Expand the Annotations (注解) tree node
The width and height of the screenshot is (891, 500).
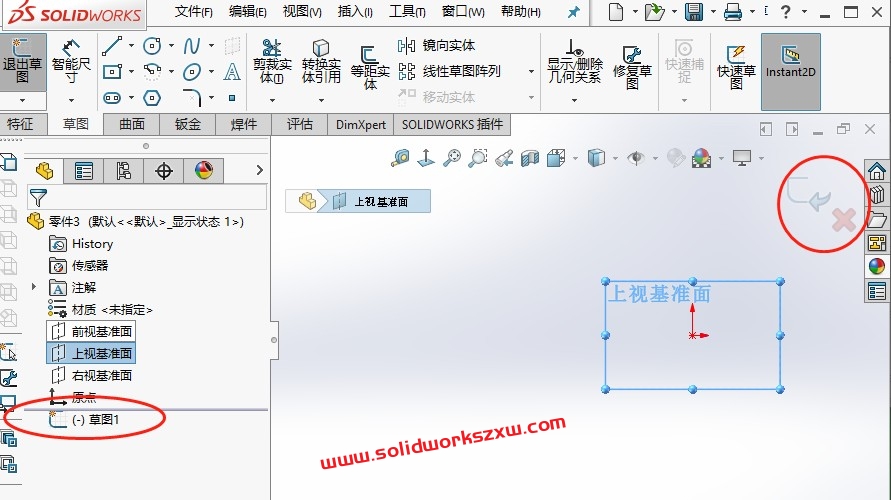34,287
